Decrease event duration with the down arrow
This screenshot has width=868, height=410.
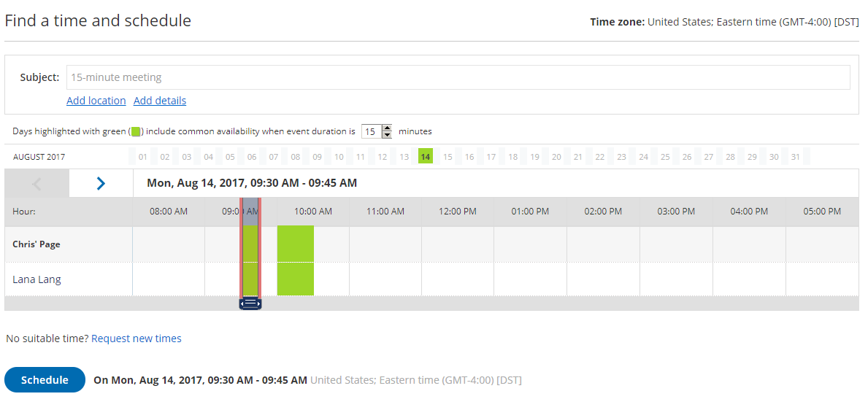[388, 135]
